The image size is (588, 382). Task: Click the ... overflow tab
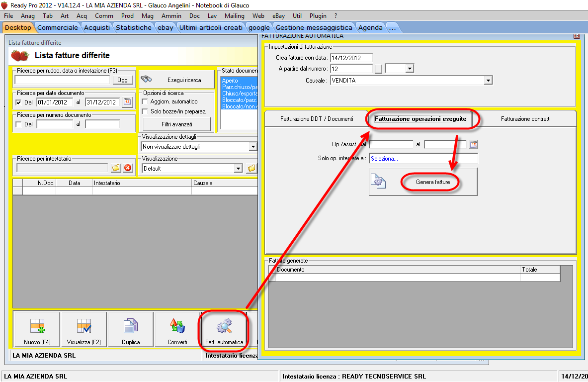392,27
